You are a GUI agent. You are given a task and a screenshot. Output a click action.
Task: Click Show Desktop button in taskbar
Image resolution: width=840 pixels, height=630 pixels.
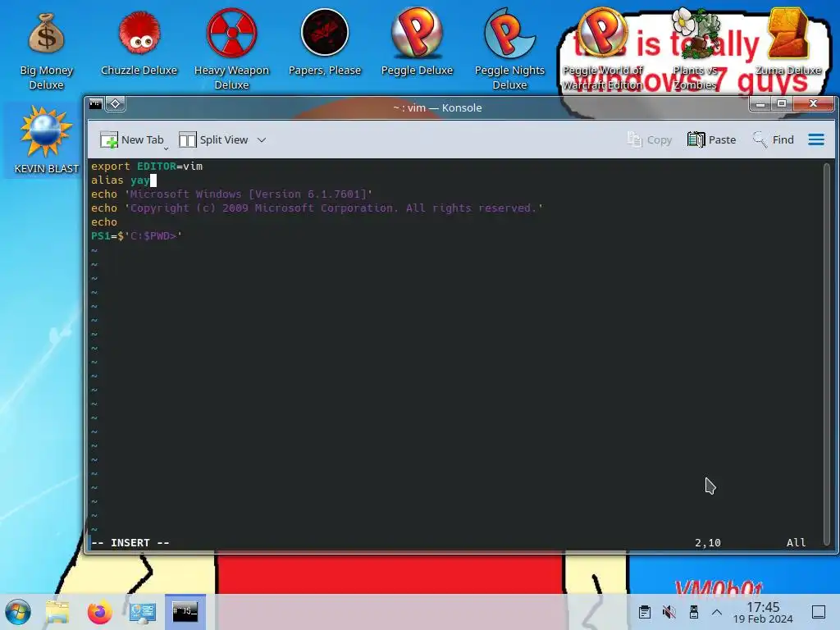coord(819,612)
